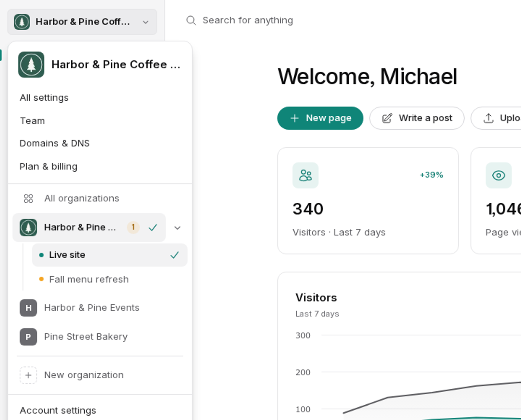The width and height of the screenshot is (521, 420).
Task: Click the orange status dot of Fall menu refresh
Action: 41,279
